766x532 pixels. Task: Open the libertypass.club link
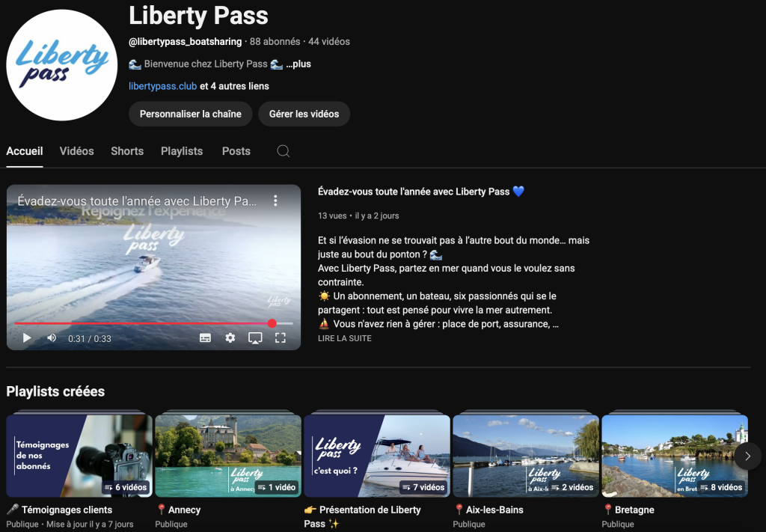click(x=162, y=86)
